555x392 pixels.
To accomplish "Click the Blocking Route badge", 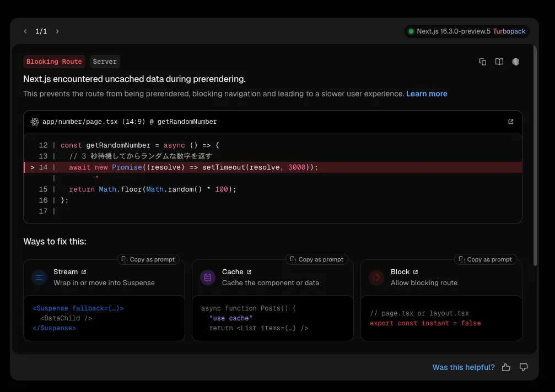I will pyautogui.click(x=54, y=62).
